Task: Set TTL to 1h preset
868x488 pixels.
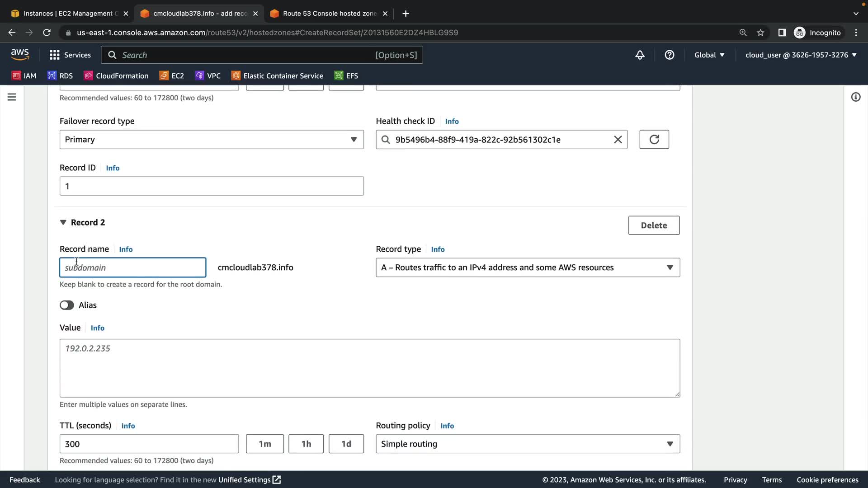Action: 306,444
